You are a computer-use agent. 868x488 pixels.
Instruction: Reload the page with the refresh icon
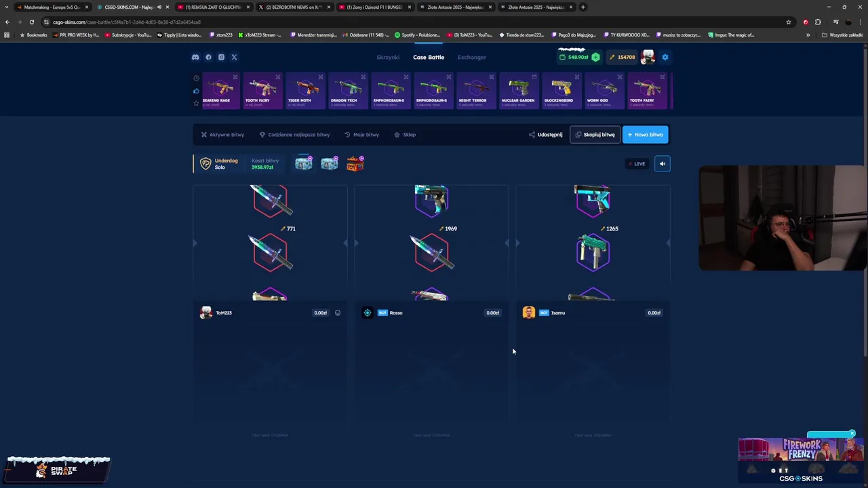click(31, 22)
